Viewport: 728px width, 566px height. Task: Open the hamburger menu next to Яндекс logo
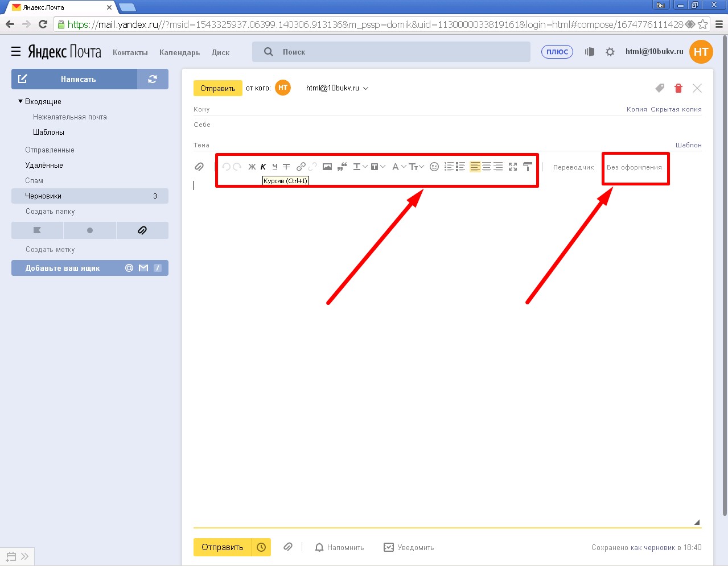[x=16, y=51]
